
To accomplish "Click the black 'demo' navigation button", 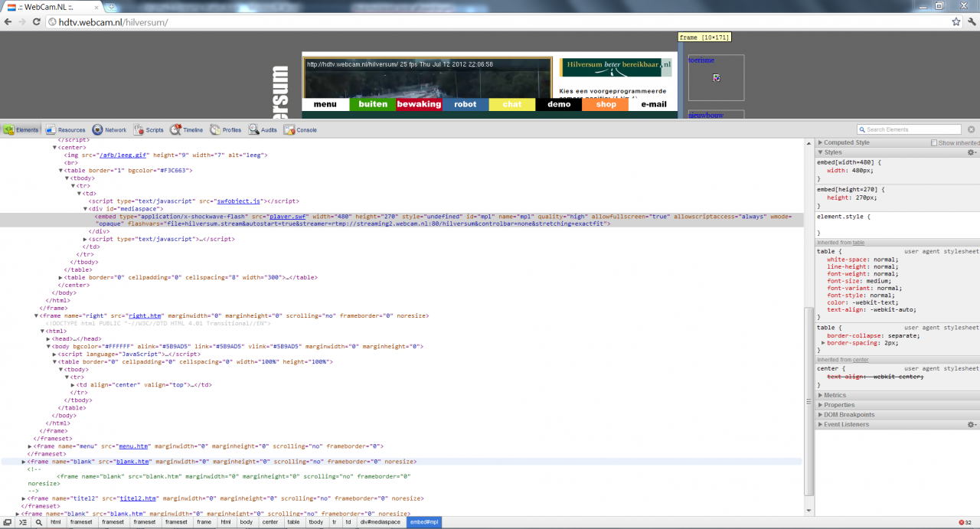I will (x=559, y=104).
